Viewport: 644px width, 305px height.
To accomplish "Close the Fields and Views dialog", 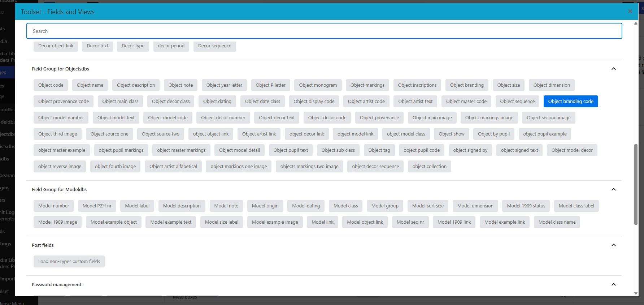I will pyautogui.click(x=630, y=11).
